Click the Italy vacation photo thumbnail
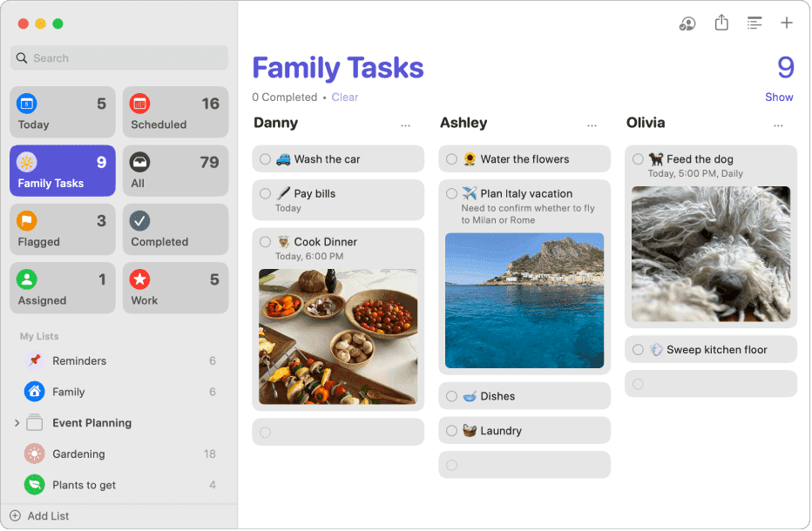Screen dimensions: 812x531 click(524, 300)
